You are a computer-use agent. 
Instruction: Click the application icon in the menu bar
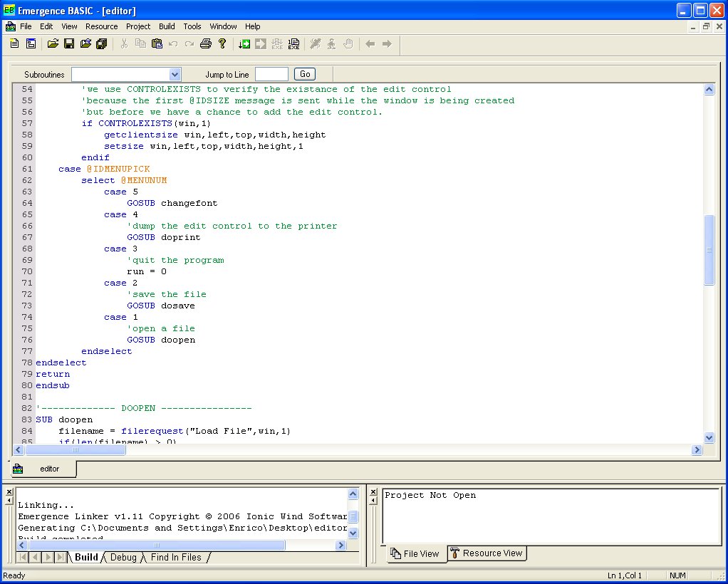[10, 26]
